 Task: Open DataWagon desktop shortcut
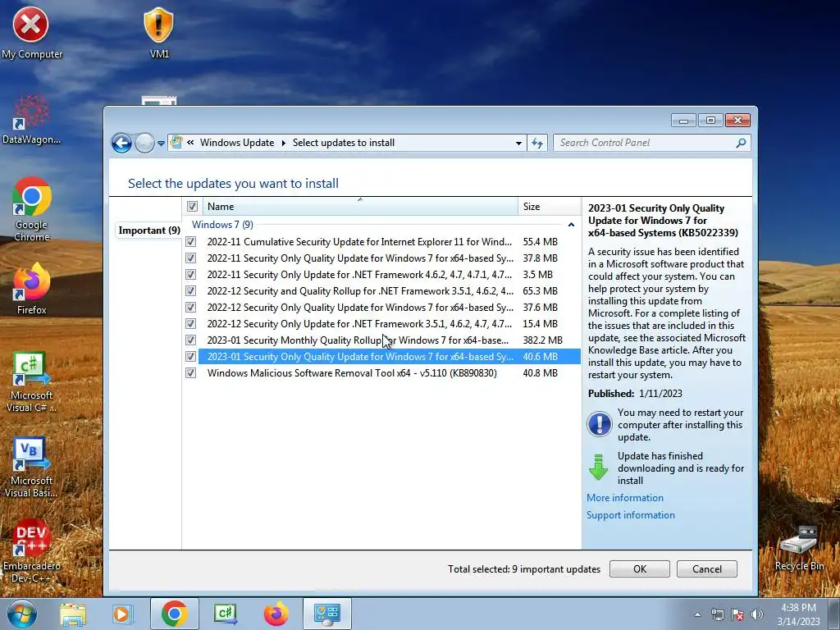(31, 119)
